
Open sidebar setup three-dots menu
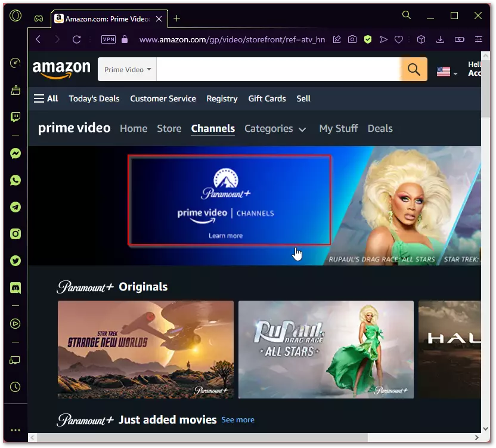point(15,430)
